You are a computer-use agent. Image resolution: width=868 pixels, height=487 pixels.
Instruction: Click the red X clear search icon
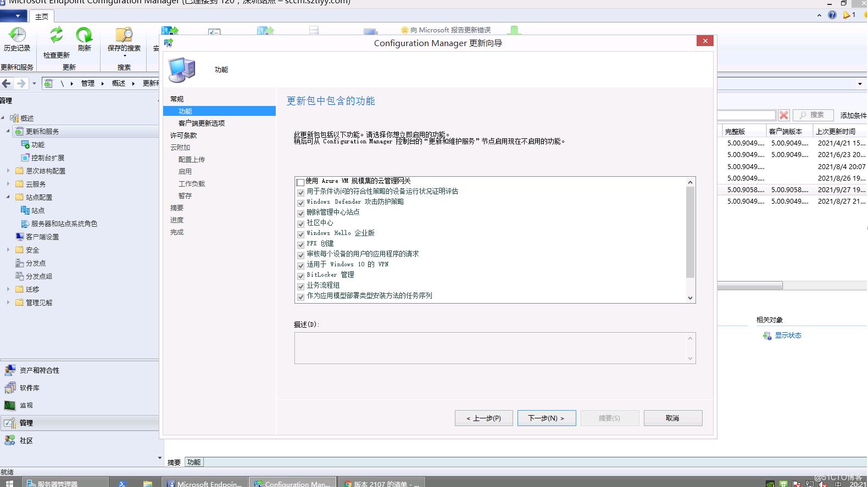click(784, 115)
